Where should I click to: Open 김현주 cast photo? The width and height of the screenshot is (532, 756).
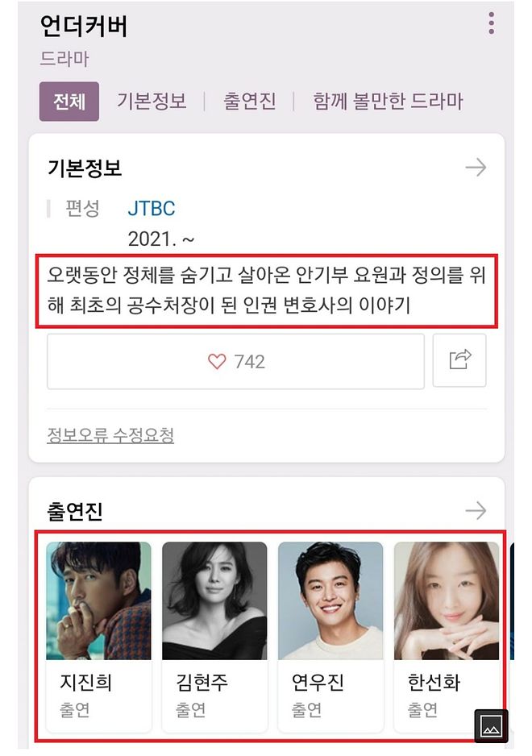214,600
